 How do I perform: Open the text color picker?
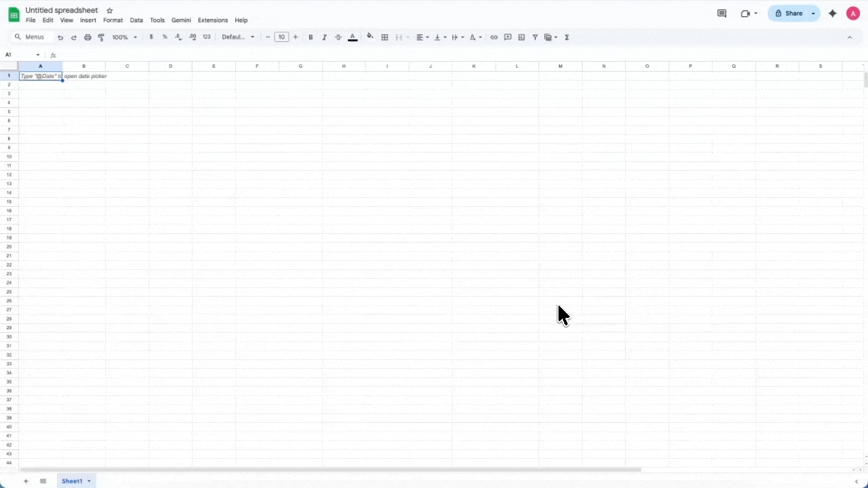[352, 37]
